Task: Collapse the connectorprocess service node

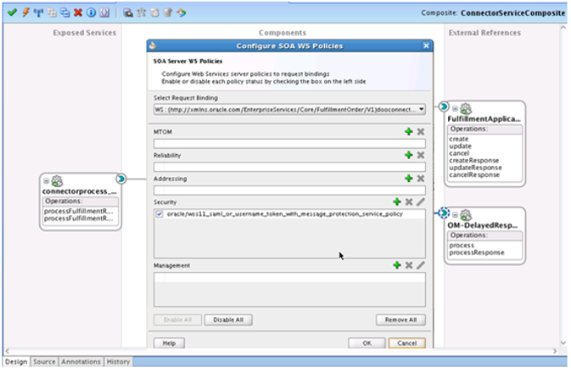Action: tap(46, 181)
